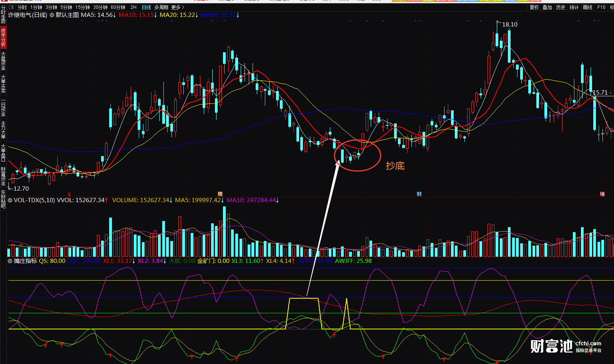Click the volume MA10: 247284.44 value
Viewport: 614px width, 364px height.
tap(251, 200)
